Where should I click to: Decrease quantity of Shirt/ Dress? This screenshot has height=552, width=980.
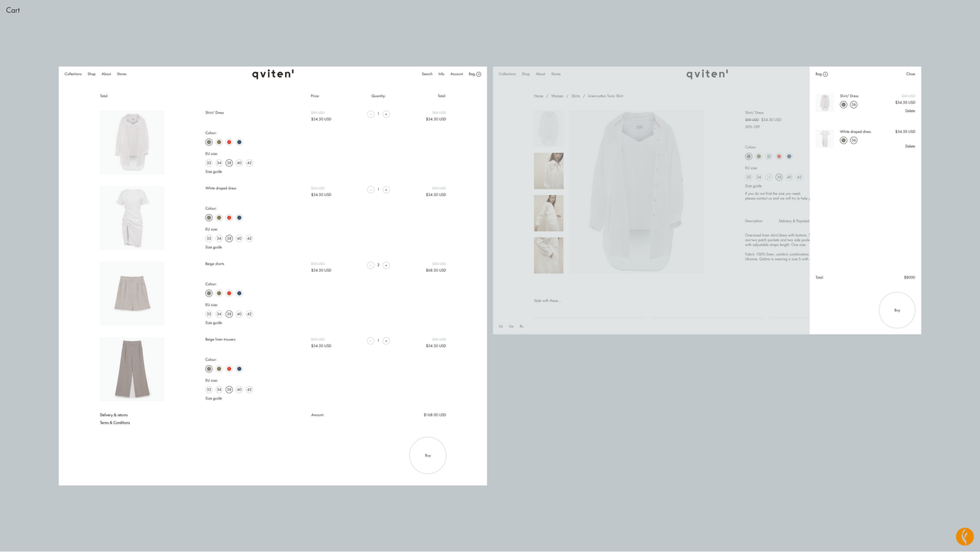pyautogui.click(x=370, y=114)
